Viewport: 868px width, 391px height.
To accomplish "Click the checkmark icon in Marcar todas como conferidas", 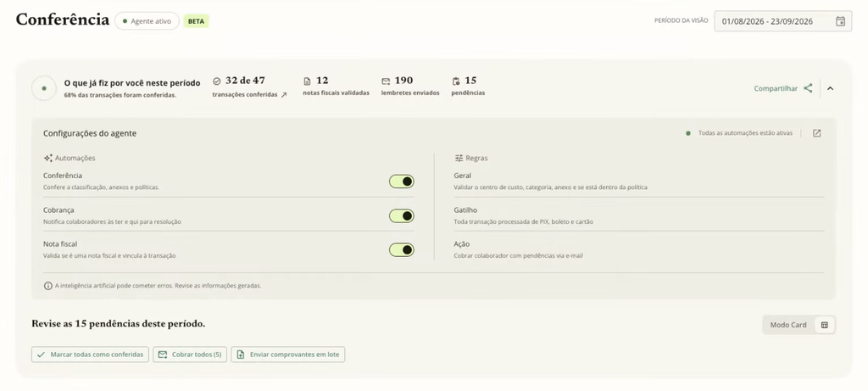I will [x=41, y=355].
